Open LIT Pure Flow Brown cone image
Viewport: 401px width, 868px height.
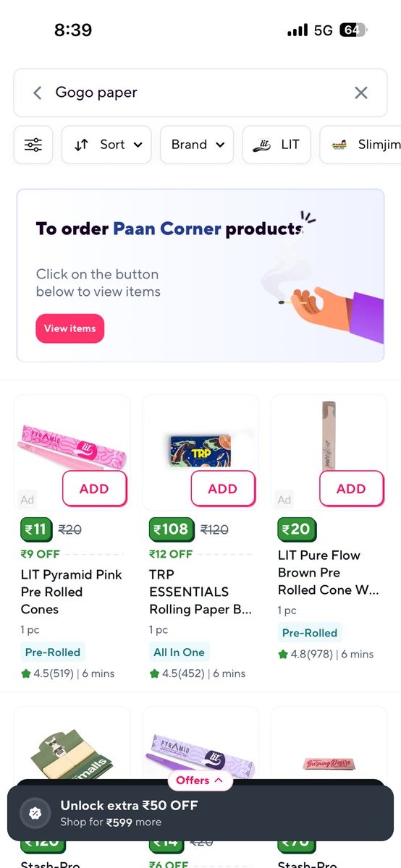(x=329, y=441)
